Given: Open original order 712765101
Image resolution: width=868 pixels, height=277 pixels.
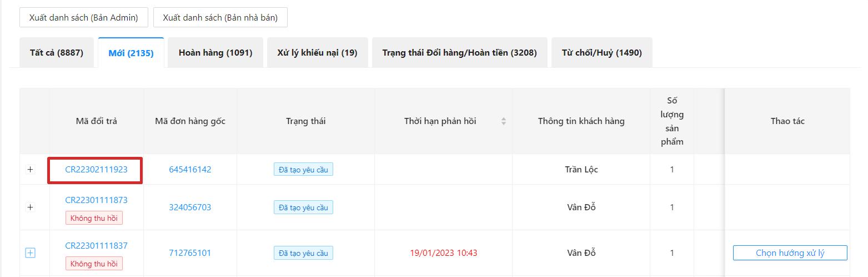Looking at the screenshot, I should click(190, 253).
